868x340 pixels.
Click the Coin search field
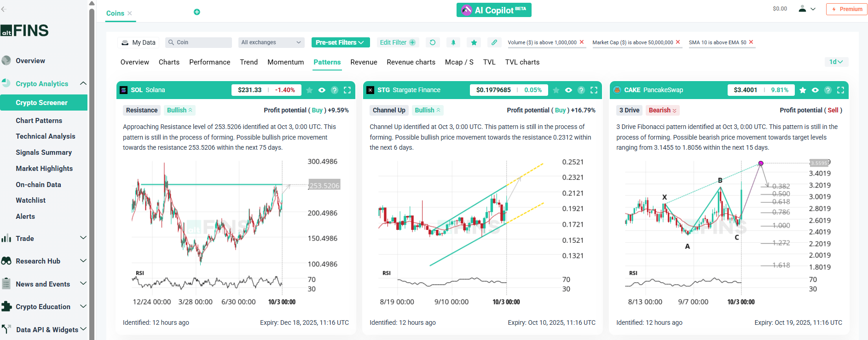point(199,42)
